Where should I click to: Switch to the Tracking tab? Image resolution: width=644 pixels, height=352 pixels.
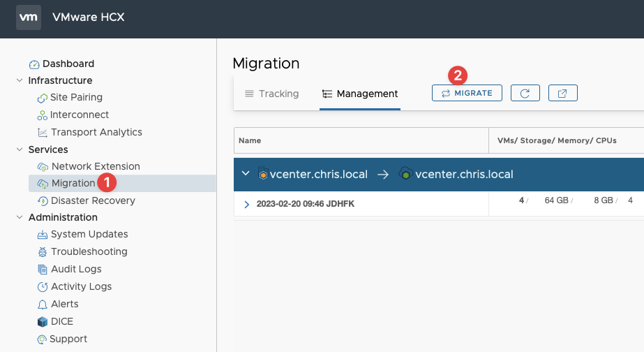pyautogui.click(x=272, y=94)
